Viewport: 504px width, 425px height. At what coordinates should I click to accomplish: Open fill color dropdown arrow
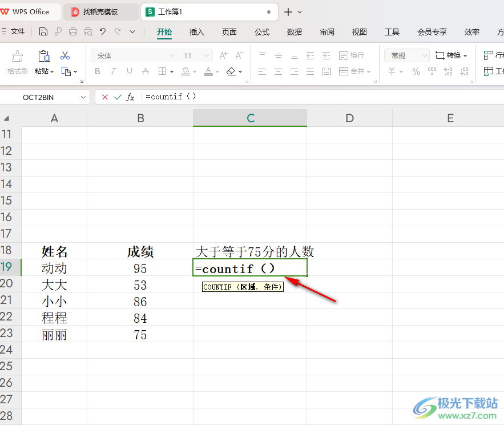tap(195, 72)
